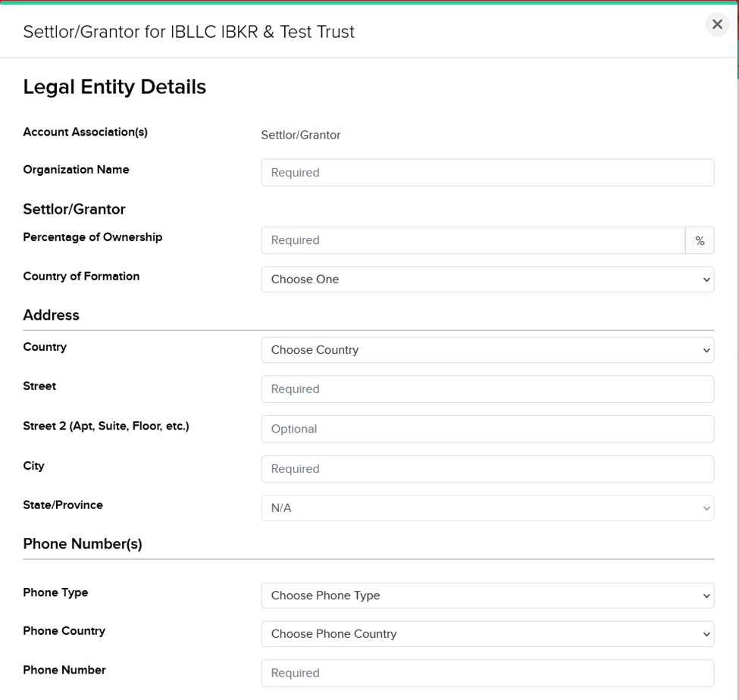
Task: Click the Phone Number input field
Action: point(487,673)
